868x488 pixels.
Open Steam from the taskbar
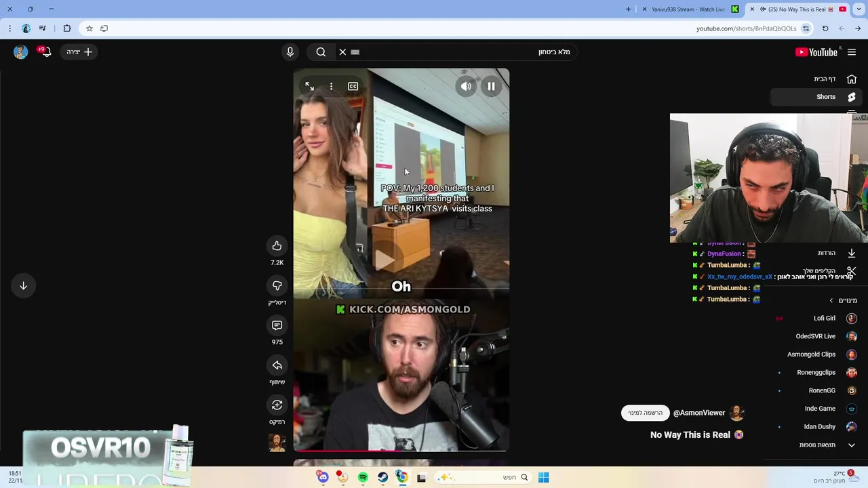pos(382,478)
